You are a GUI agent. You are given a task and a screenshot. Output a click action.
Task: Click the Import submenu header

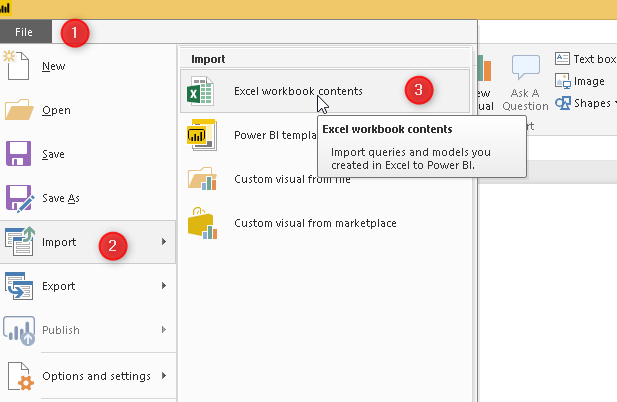click(208, 59)
